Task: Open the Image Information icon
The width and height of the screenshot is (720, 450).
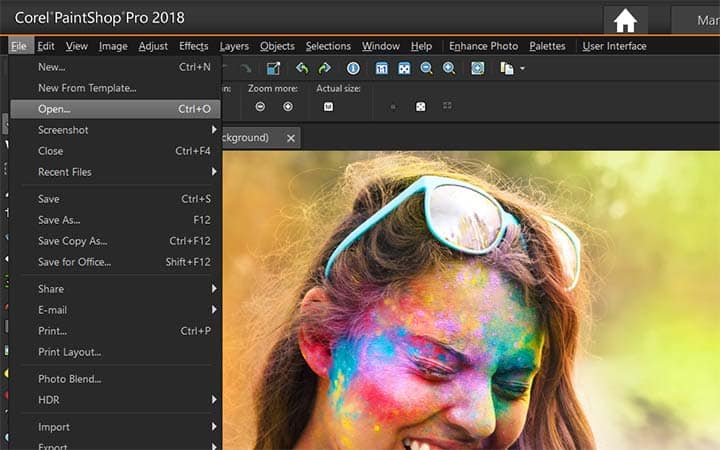Action: [x=353, y=68]
